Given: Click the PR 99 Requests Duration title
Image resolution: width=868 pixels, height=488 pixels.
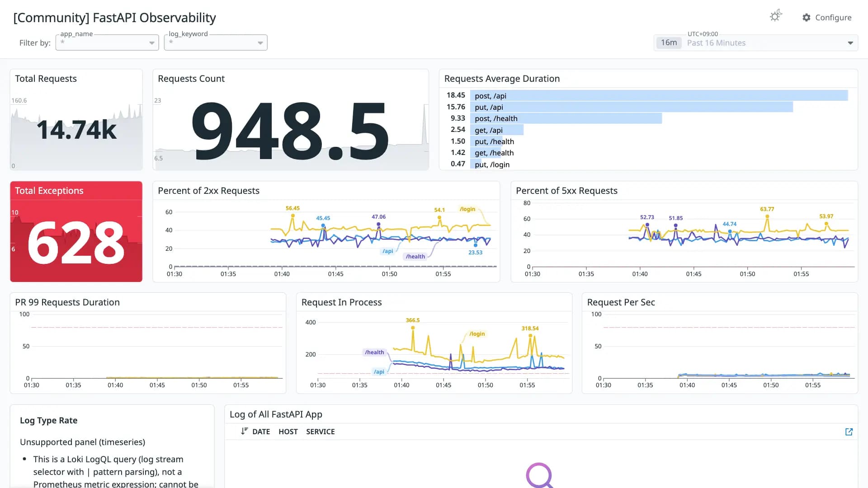Looking at the screenshot, I should pyautogui.click(x=67, y=302).
